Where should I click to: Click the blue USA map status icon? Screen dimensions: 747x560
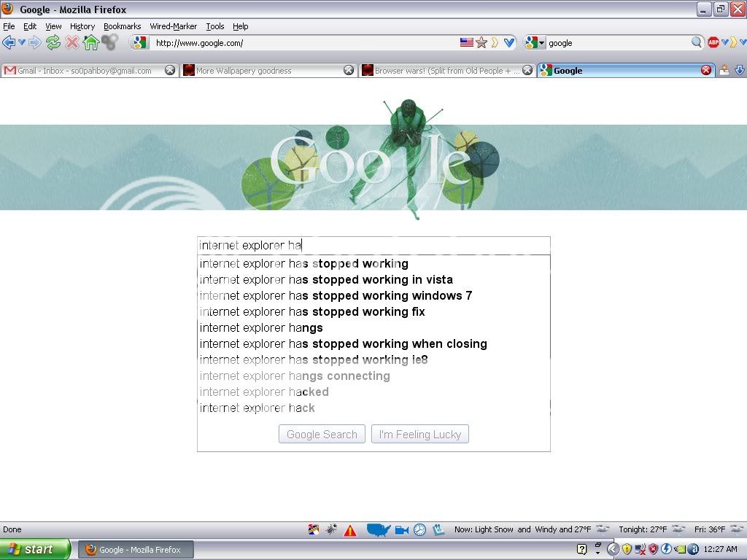(379, 529)
